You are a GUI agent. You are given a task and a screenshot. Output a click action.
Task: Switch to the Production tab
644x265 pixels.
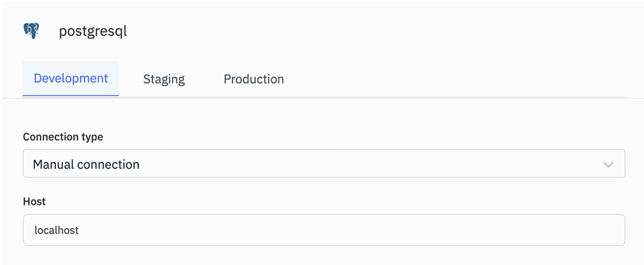[x=254, y=79]
